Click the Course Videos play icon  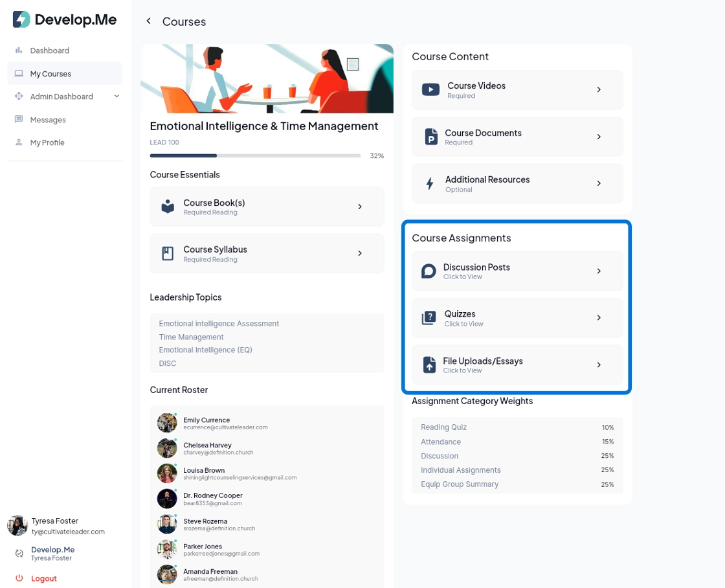[x=430, y=90]
